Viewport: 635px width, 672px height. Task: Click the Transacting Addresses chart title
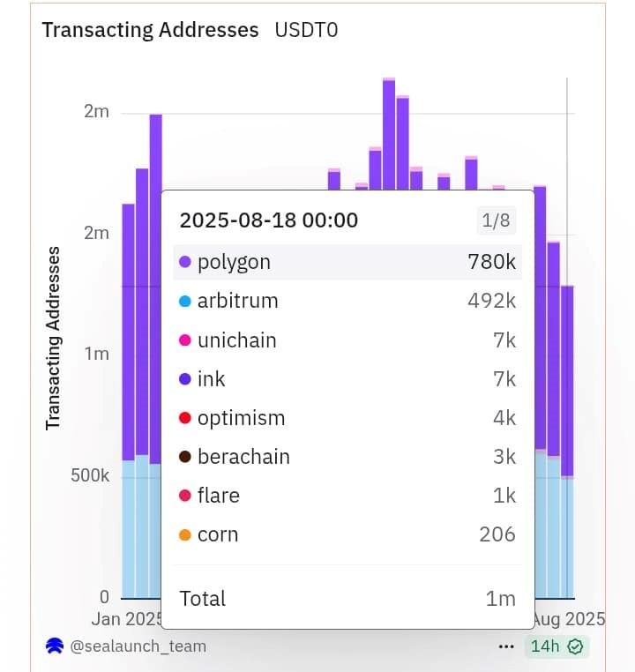[151, 30]
